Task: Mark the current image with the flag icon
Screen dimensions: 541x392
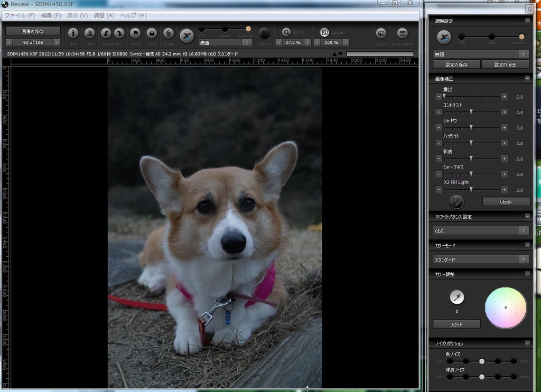Action: 136,33
